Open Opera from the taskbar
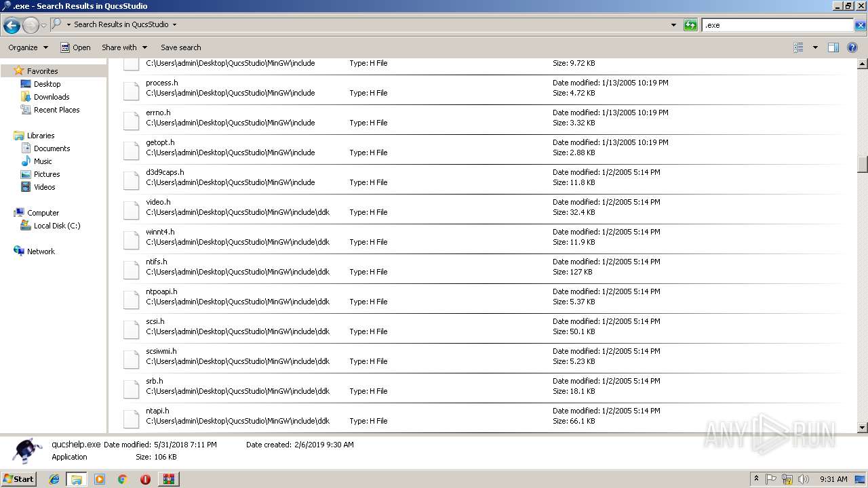The width and height of the screenshot is (868, 488). (145, 479)
